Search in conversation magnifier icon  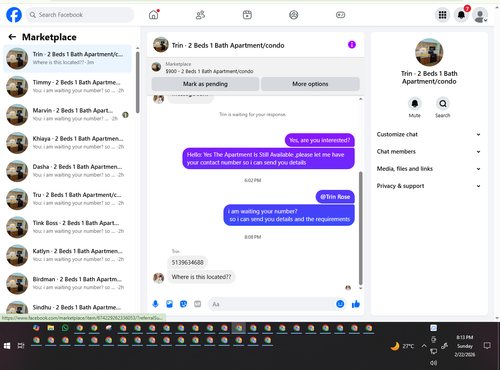coord(443,104)
